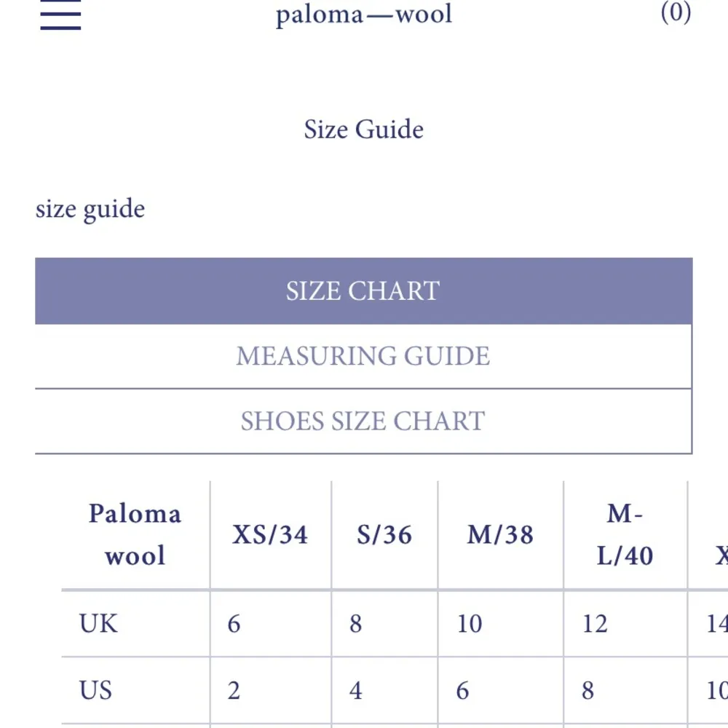Select UK size 10 in the chart
728x728 pixels.
coord(470,624)
